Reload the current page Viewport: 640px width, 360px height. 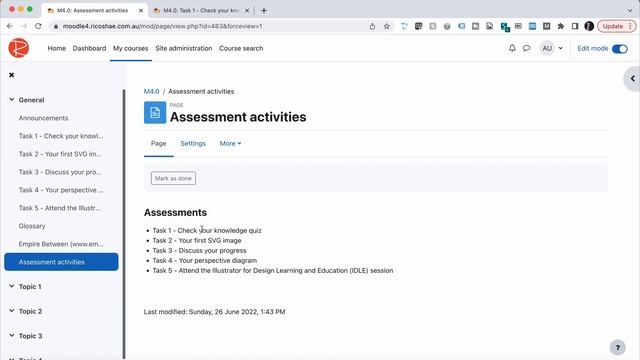pyautogui.click(x=38, y=26)
